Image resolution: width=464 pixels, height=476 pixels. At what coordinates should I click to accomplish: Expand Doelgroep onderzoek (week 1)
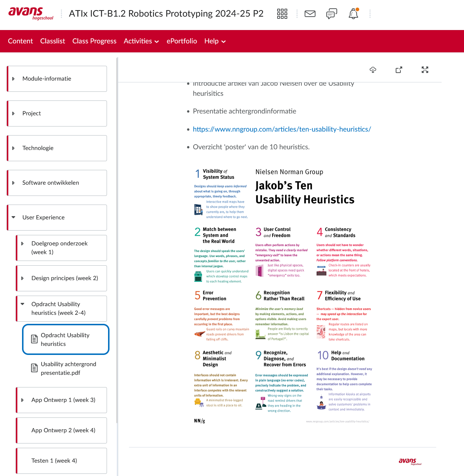pos(22,244)
